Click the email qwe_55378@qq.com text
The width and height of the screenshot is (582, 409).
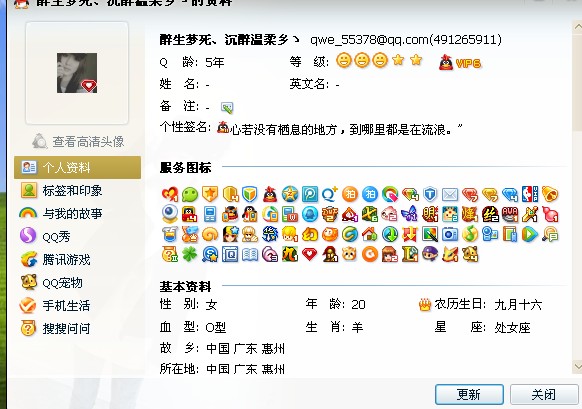369,39
